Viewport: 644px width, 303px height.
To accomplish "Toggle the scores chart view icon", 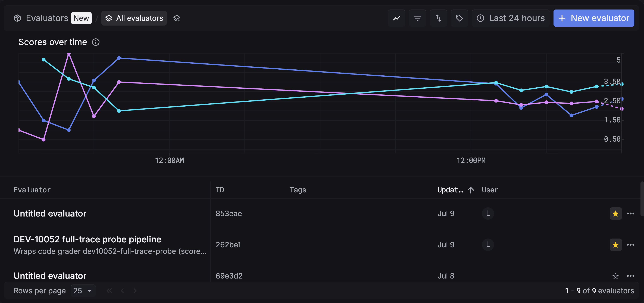I will tap(396, 18).
